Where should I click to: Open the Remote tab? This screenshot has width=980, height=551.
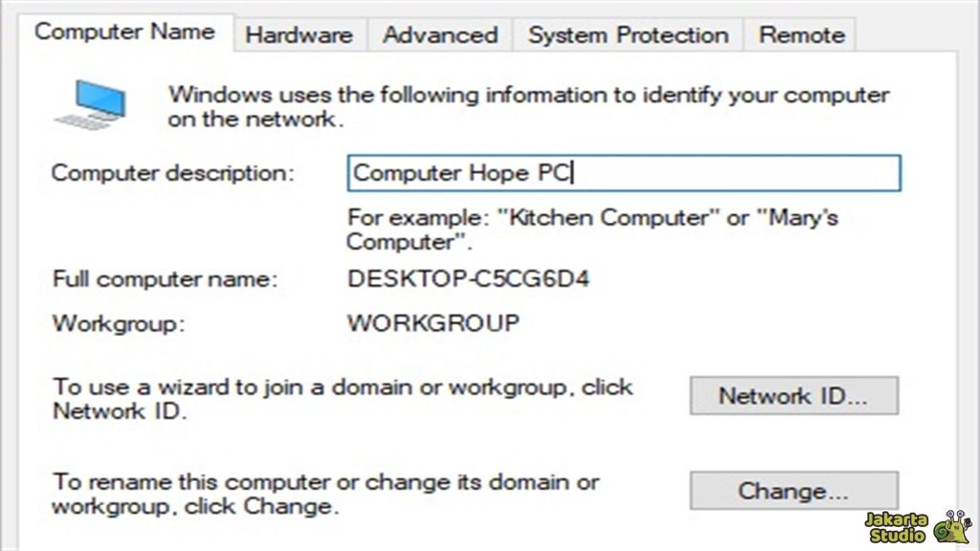tap(800, 34)
